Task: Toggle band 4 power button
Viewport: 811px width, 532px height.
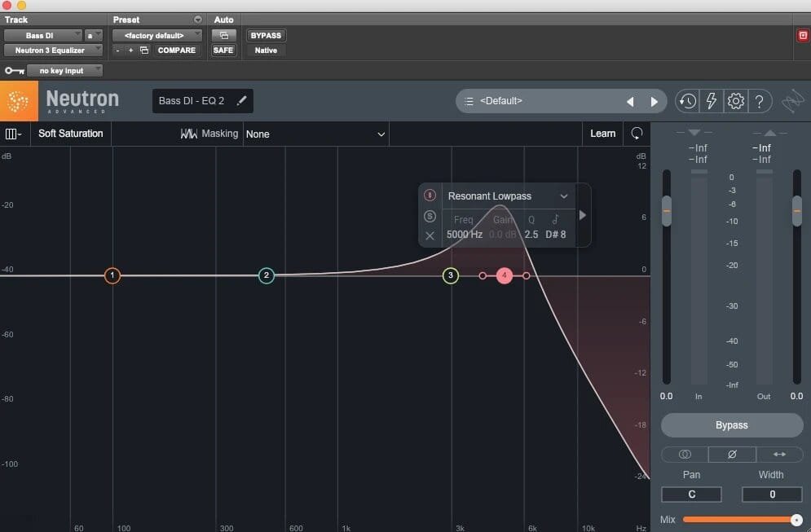Action: pos(430,195)
